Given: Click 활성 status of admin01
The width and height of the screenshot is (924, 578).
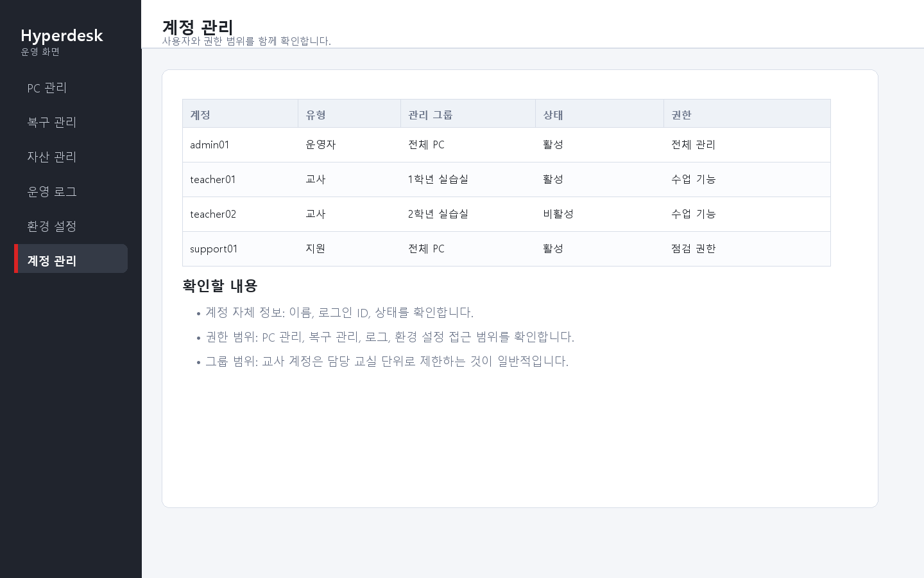Looking at the screenshot, I should pos(600,145).
